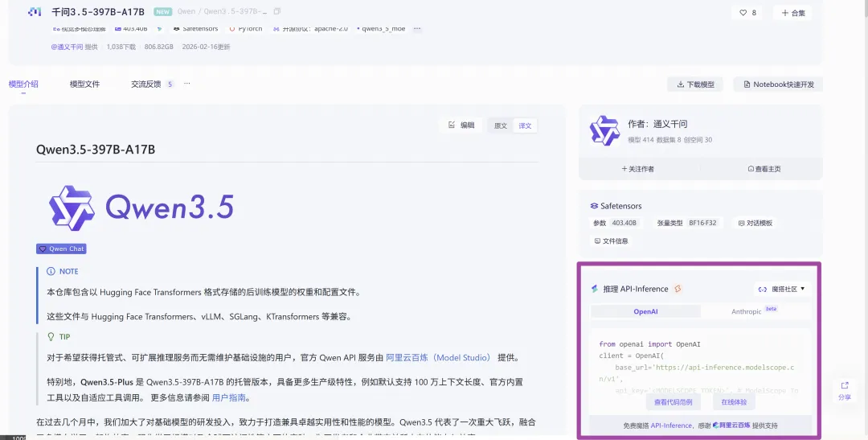This screenshot has width=868, height=440.
Task: Click the API-Inference lightning icon
Action: pyautogui.click(x=595, y=289)
